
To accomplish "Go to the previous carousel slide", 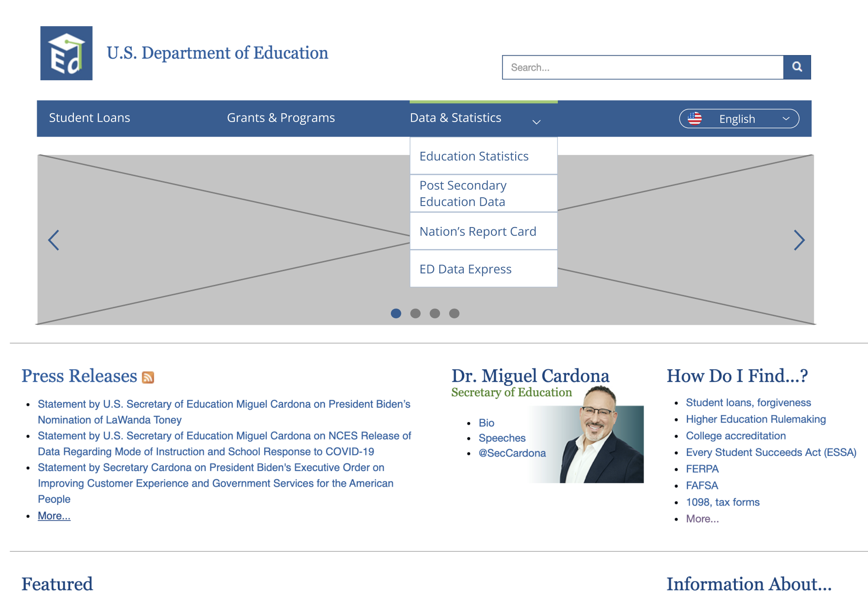I will pyautogui.click(x=54, y=240).
